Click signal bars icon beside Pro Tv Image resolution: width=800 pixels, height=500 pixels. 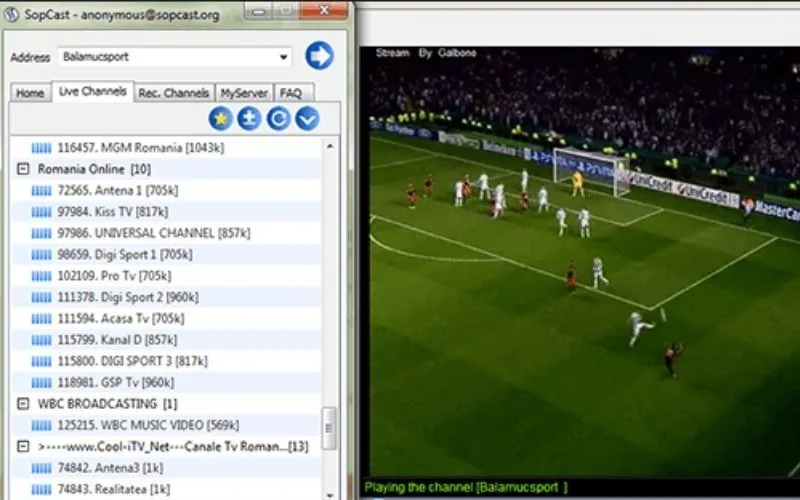[x=41, y=276]
